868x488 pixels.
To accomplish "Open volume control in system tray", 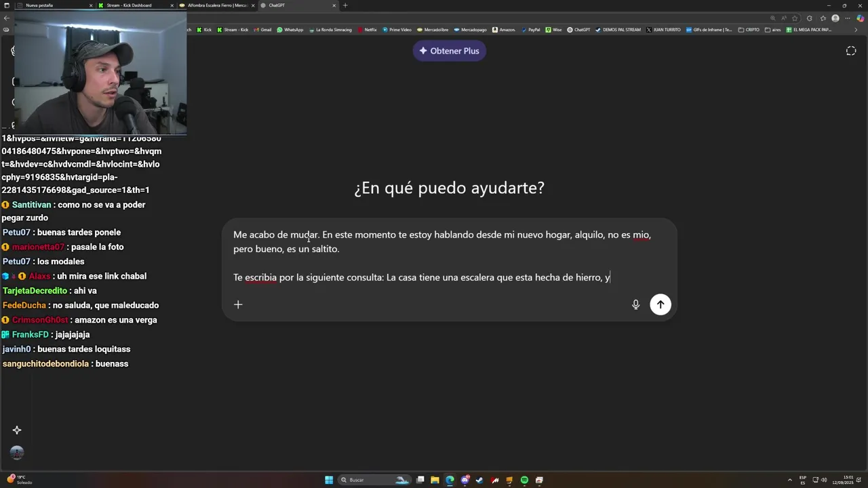I will pos(825,480).
